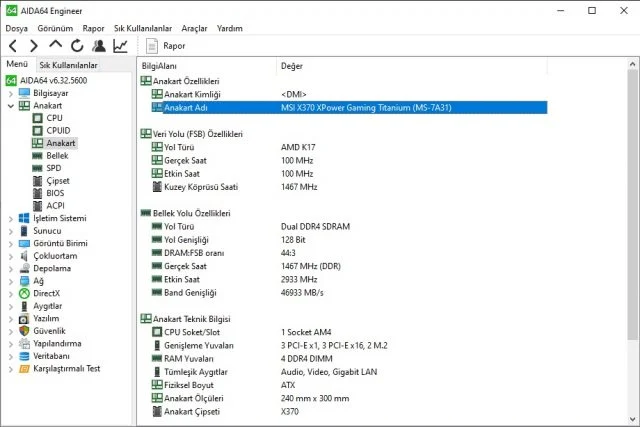Open the Dosya menu

[x=16, y=29]
